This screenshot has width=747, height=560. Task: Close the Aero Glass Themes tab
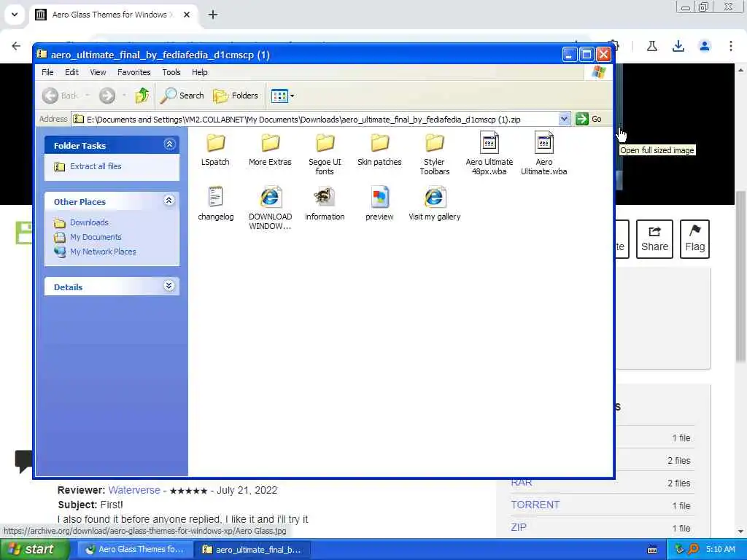coord(187,15)
